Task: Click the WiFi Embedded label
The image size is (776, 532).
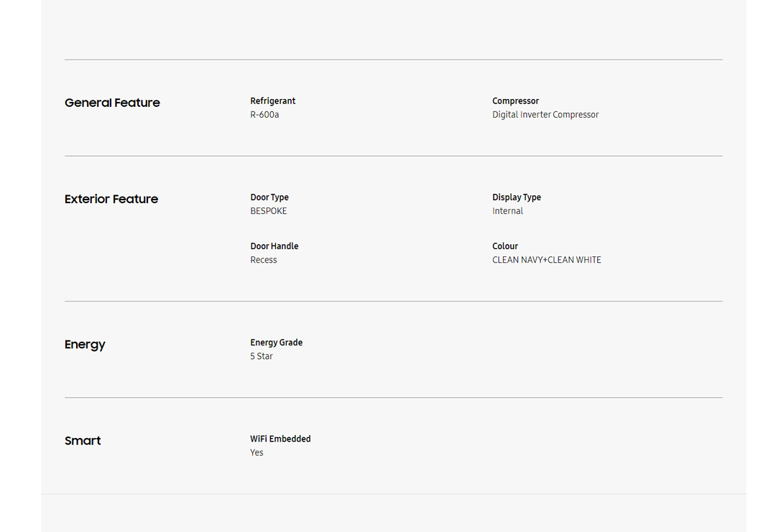Action: [280, 439]
